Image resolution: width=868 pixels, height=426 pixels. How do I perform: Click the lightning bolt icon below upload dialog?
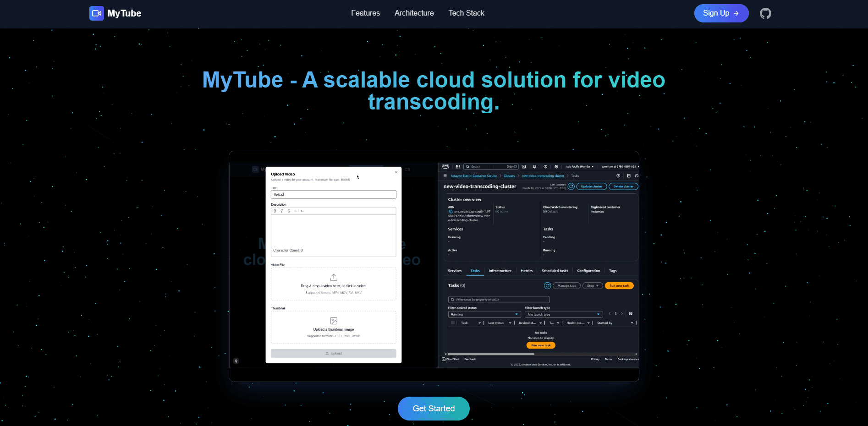coord(236,361)
